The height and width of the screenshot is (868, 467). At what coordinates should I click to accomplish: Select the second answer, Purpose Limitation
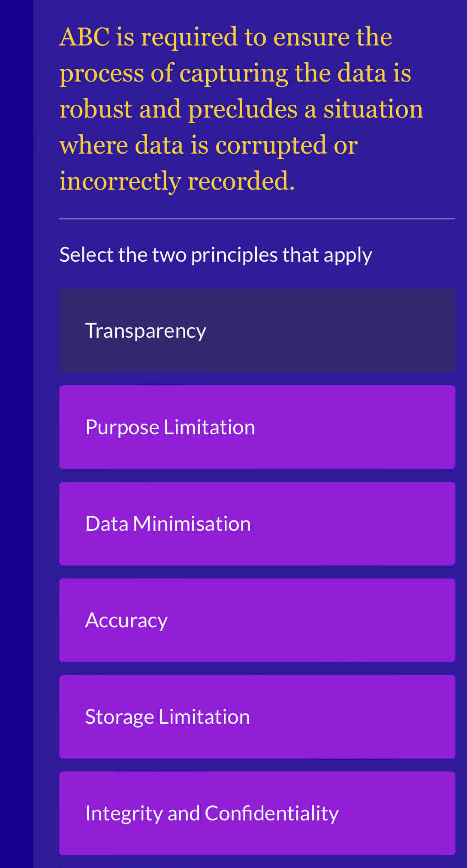pyautogui.click(x=257, y=427)
